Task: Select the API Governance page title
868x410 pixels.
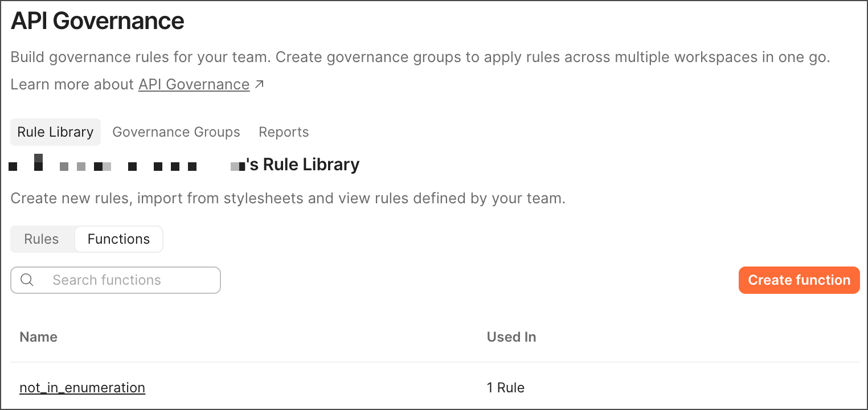Action: (x=97, y=20)
